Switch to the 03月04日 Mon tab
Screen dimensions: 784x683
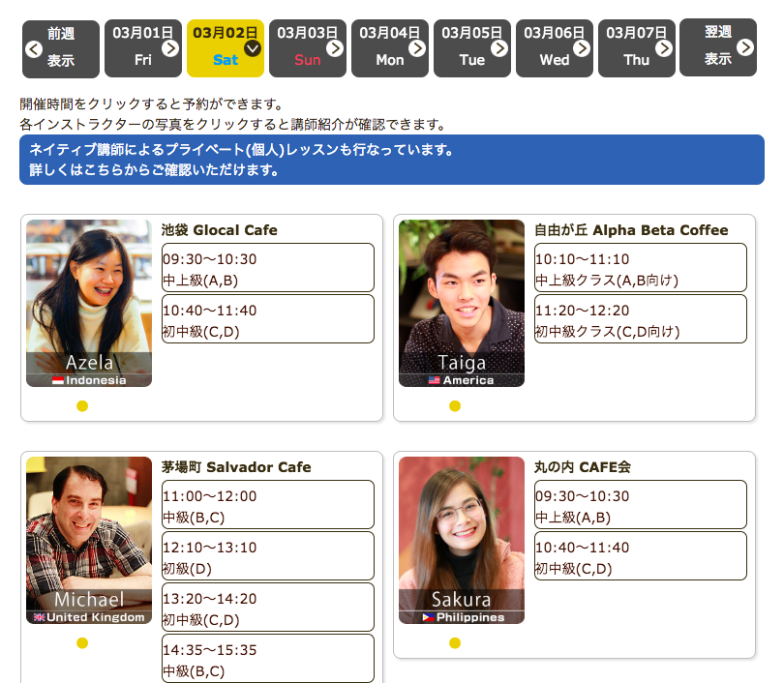point(389,47)
